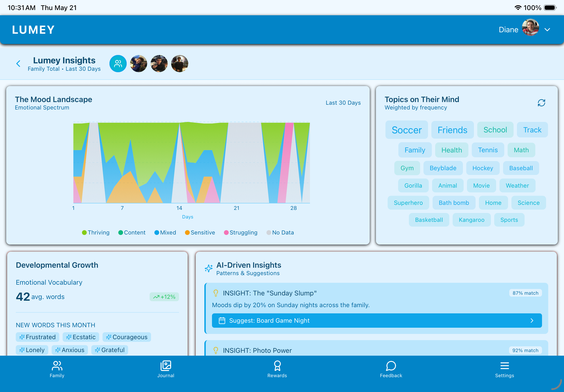Tap the Gym topic chip

(x=407, y=168)
